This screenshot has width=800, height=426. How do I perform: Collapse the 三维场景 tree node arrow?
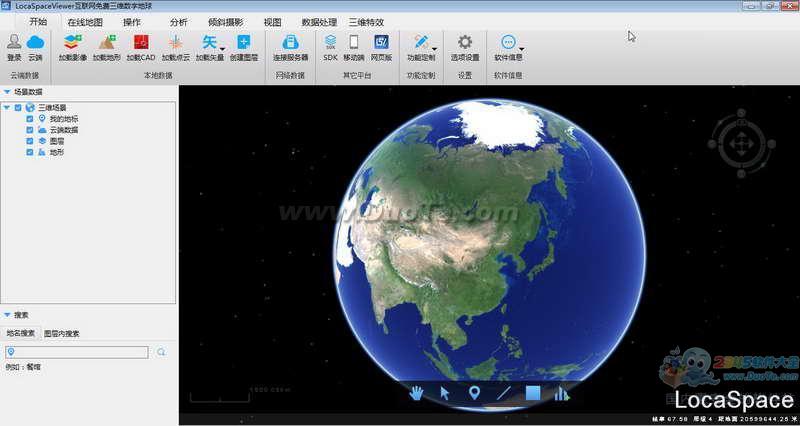point(7,108)
